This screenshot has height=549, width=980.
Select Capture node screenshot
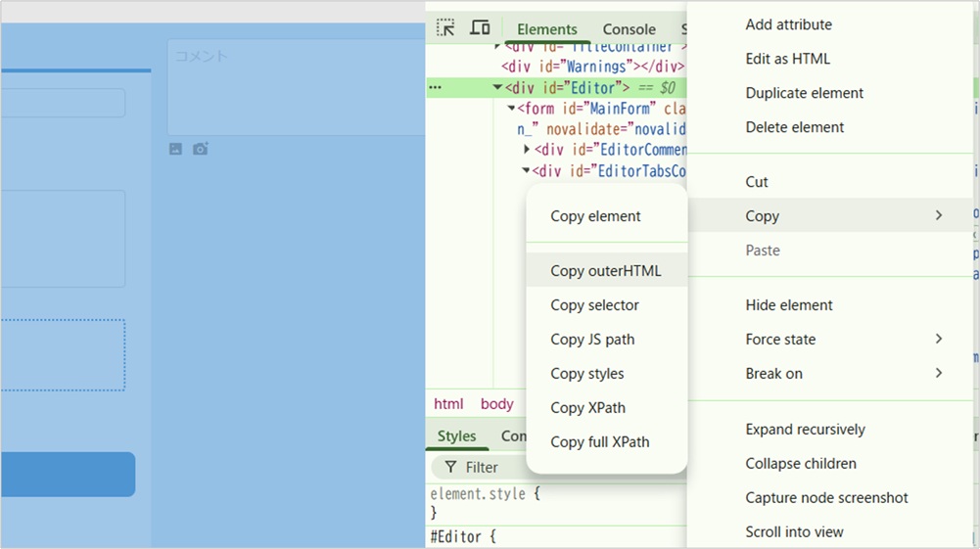click(826, 498)
